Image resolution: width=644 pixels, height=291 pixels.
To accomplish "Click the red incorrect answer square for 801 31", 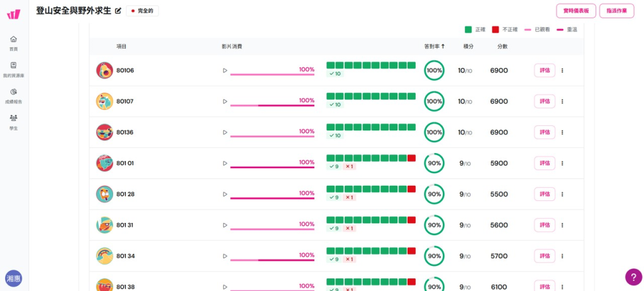I will click(x=411, y=220).
